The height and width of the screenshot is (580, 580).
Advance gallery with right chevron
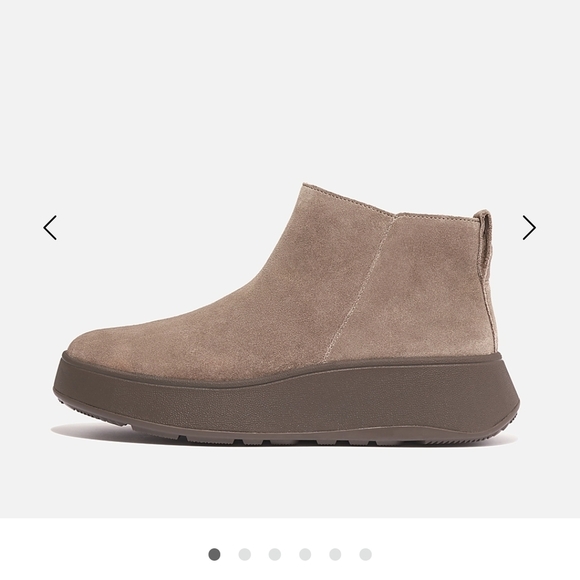click(529, 227)
